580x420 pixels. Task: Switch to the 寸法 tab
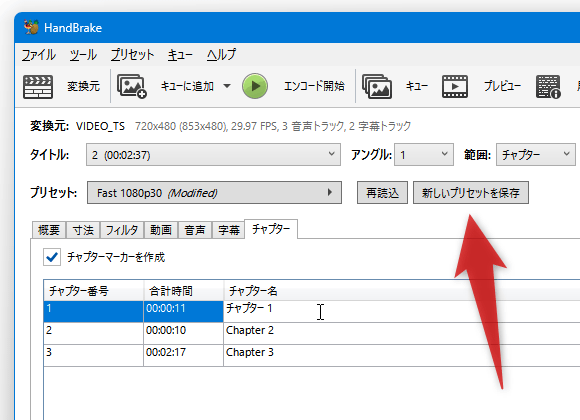click(x=83, y=230)
